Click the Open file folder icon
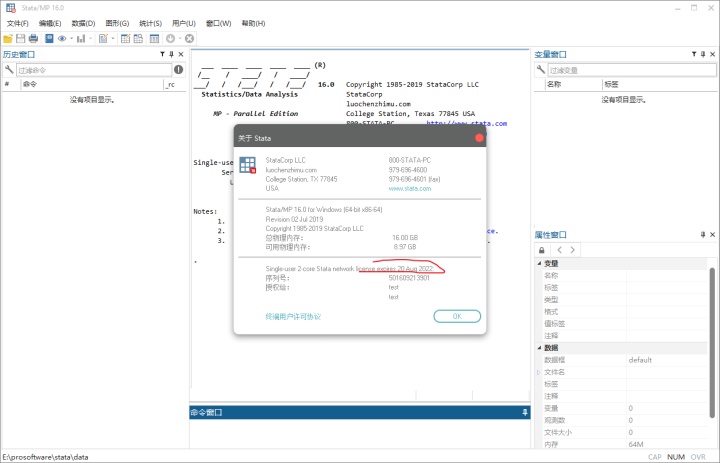 (x=8, y=39)
